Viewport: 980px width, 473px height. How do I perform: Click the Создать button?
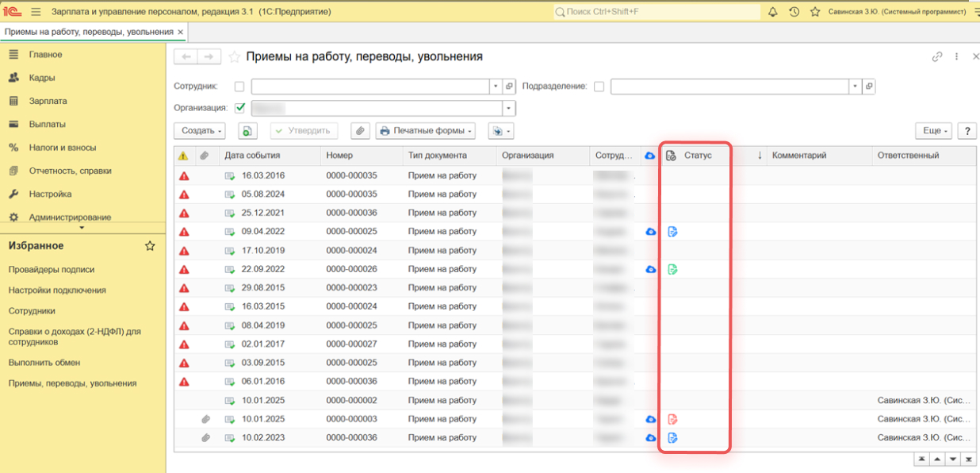(199, 131)
